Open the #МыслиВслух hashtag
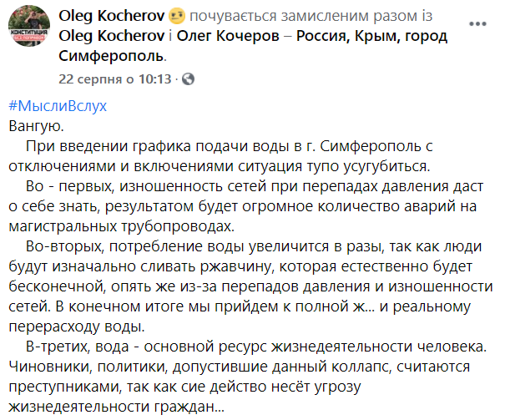Image resolution: width=505 pixels, height=420 pixels. (x=58, y=107)
